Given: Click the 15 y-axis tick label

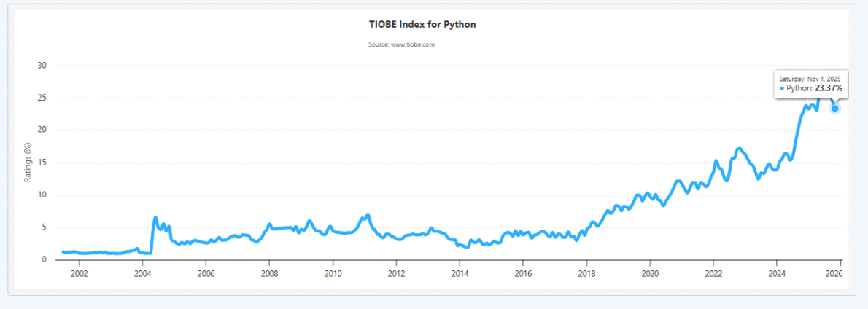Looking at the screenshot, I should point(42,163).
